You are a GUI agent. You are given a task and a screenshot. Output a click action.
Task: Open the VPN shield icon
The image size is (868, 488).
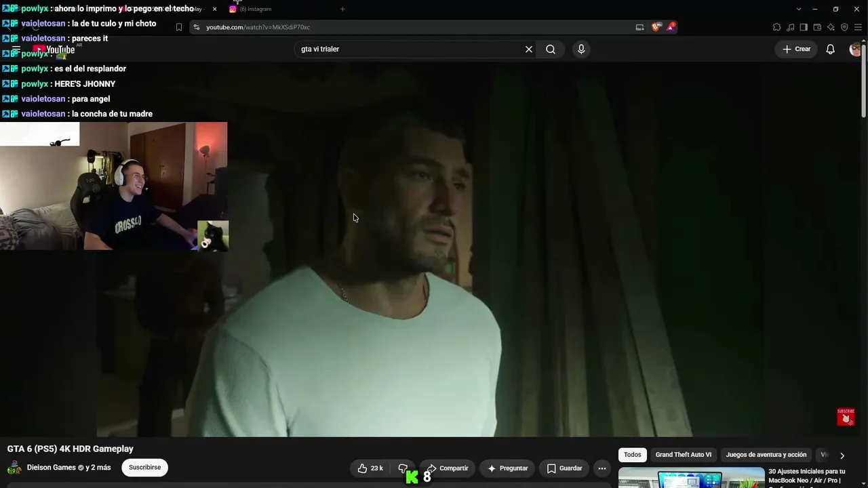[844, 27]
